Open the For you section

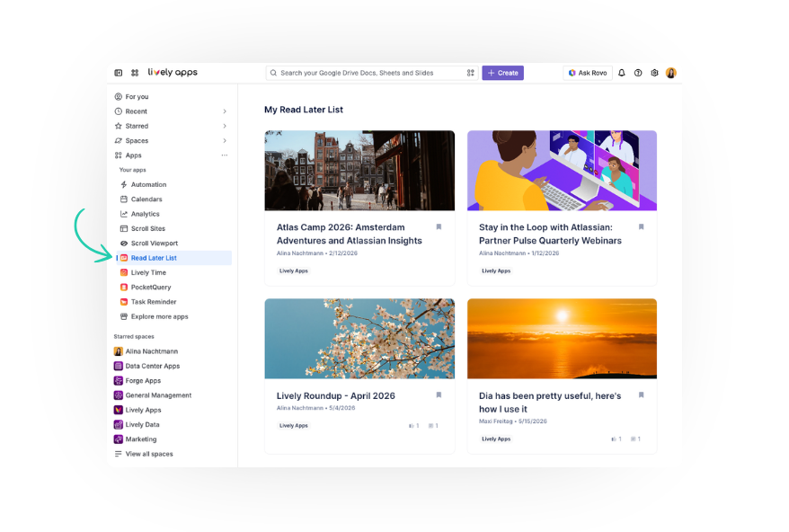point(137,97)
